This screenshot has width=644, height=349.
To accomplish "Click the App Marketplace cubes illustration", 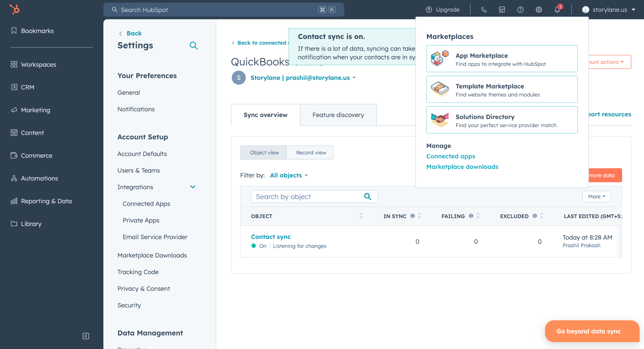I will [x=439, y=58].
